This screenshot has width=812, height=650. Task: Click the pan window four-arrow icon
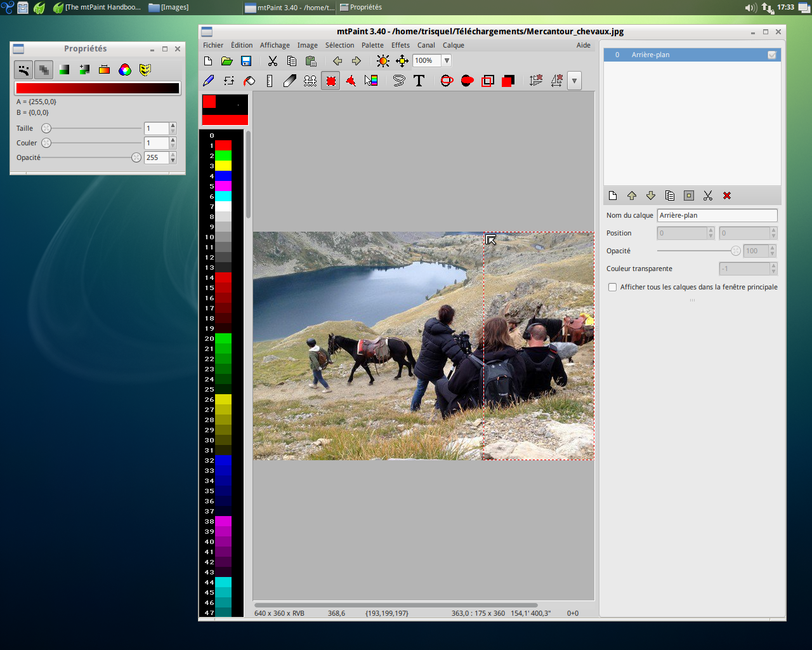[402, 61]
